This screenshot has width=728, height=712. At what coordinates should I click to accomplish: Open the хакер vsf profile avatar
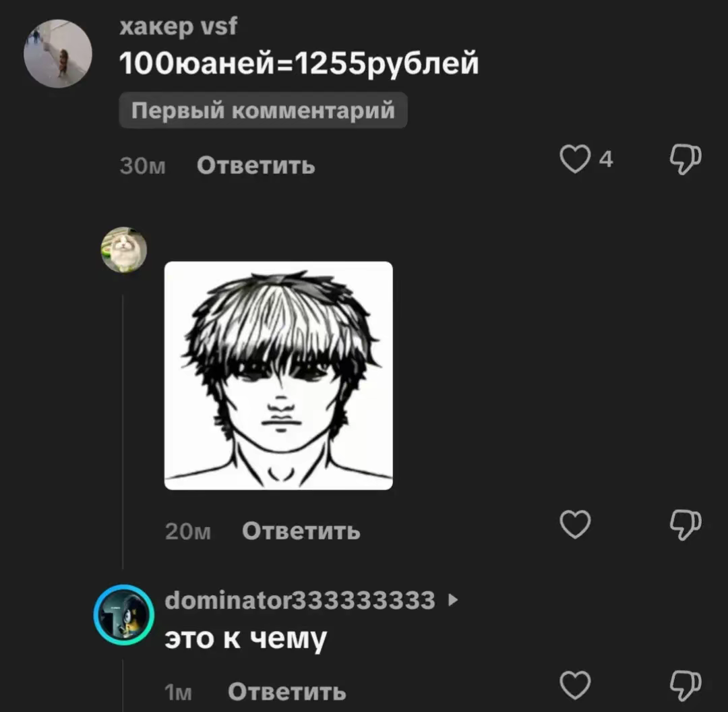point(57,53)
